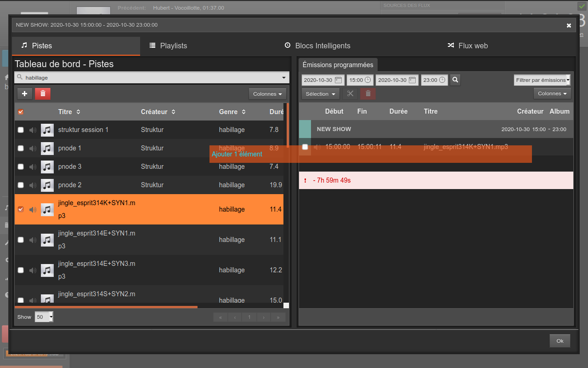Click the clock icon in 15:00 field
This screenshot has width=588, height=368.
click(367, 80)
